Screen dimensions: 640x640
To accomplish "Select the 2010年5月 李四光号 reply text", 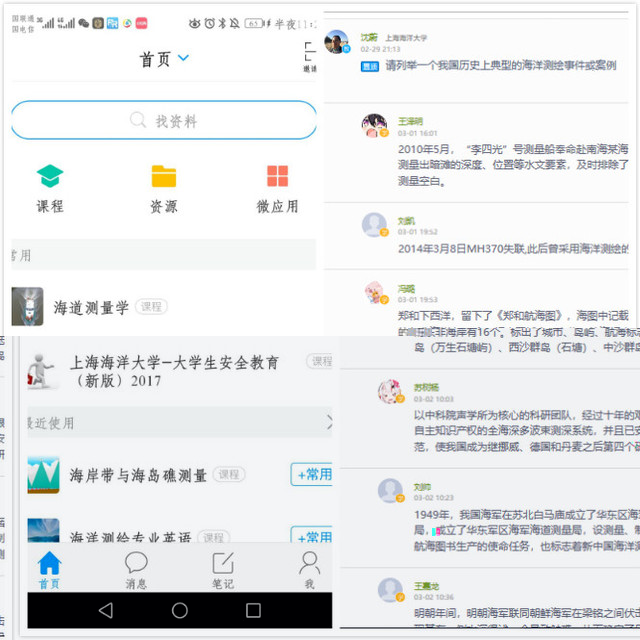I will pyautogui.click(x=513, y=165).
